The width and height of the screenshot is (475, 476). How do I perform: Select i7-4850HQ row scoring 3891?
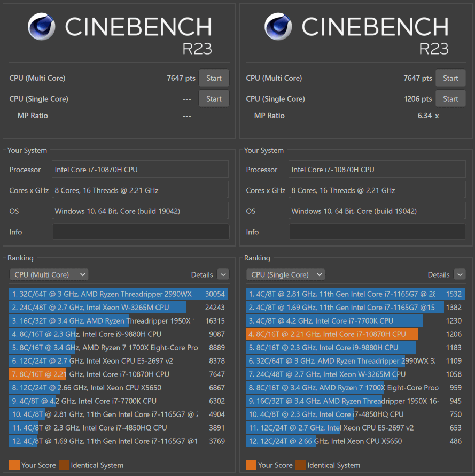click(119, 427)
